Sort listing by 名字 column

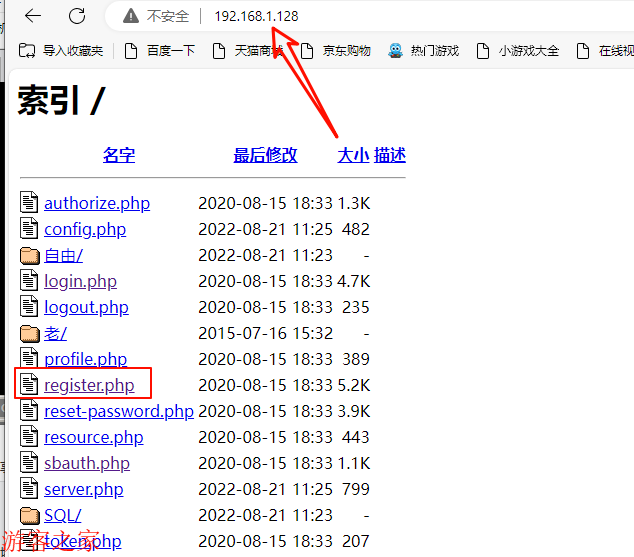[x=119, y=155]
